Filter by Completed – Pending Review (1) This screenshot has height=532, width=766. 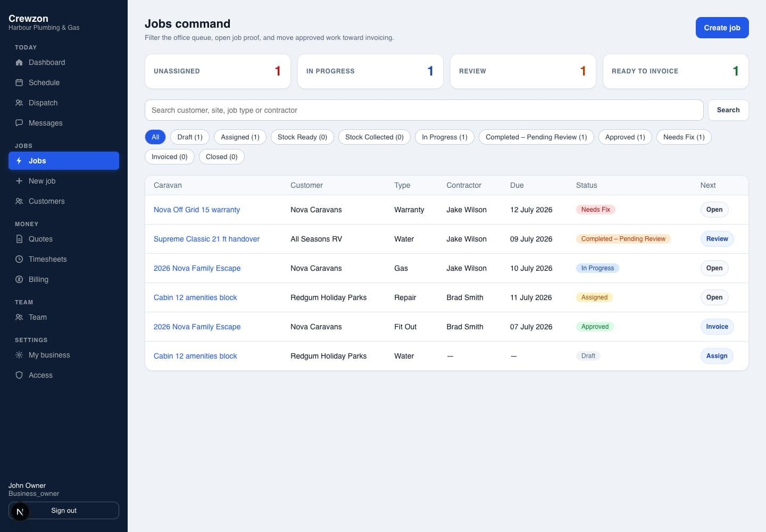(x=536, y=137)
